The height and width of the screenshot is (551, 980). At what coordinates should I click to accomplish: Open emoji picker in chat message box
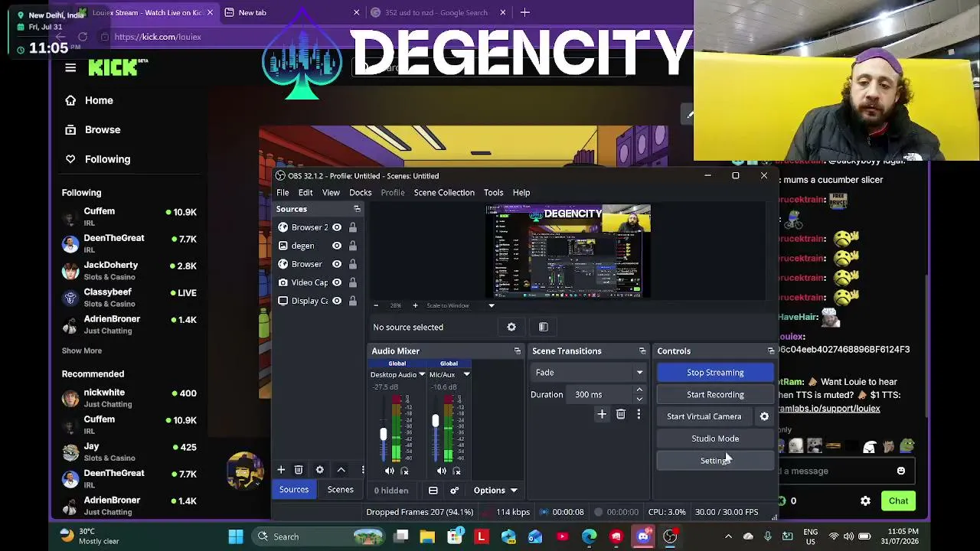(x=901, y=471)
